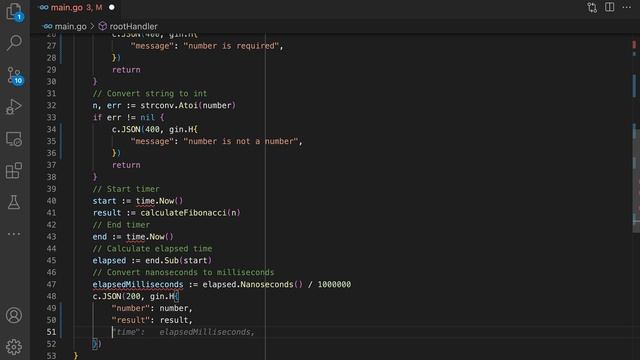This screenshot has width=640, height=360.
Task: Click the "number": number, line
Action: (x=152, y=308)
